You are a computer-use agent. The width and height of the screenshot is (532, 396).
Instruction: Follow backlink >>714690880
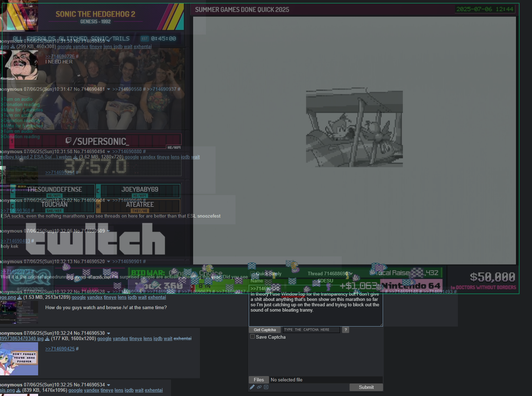[x=127, y=151]
